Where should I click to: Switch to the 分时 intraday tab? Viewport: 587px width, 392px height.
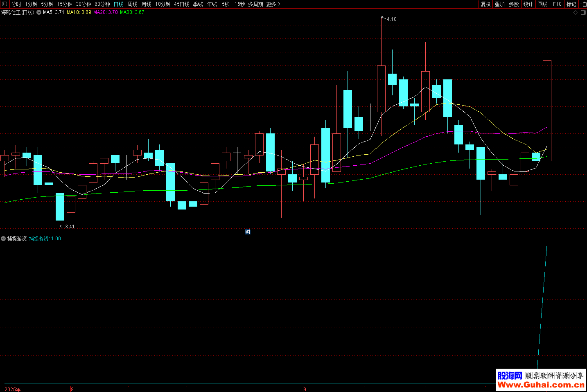(16, 4)
